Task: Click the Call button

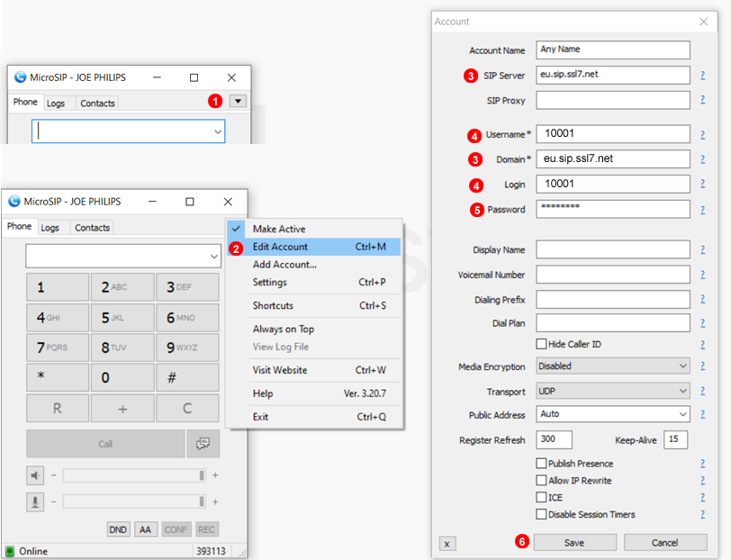Action: (x=105, y=444)
